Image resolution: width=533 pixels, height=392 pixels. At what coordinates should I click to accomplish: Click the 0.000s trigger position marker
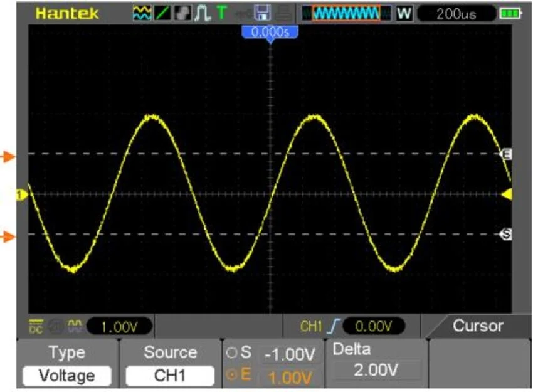point(270,32)
